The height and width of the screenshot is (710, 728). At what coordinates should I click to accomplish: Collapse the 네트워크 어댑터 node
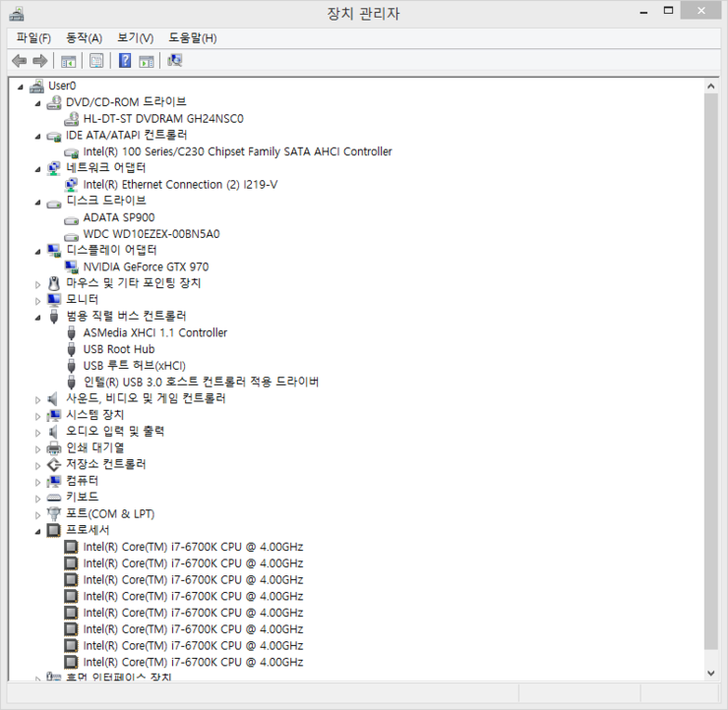pos(37,169)
